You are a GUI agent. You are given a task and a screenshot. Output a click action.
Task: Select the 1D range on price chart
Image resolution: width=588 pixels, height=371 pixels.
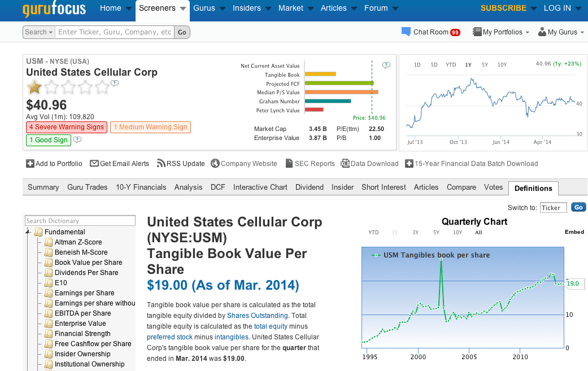417,65
